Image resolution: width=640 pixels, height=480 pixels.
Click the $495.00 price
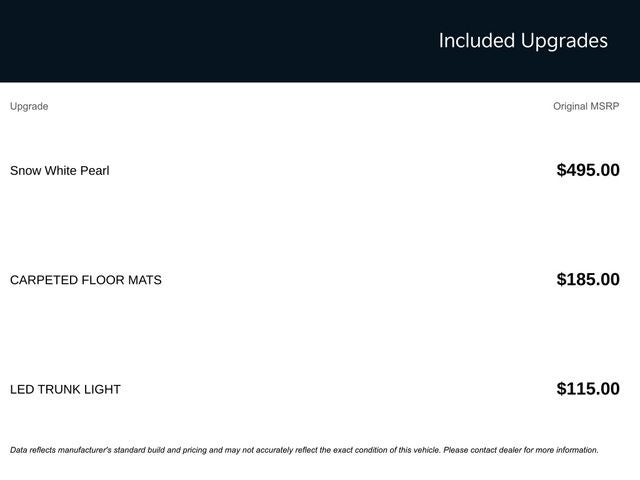(x=588, y=170)
